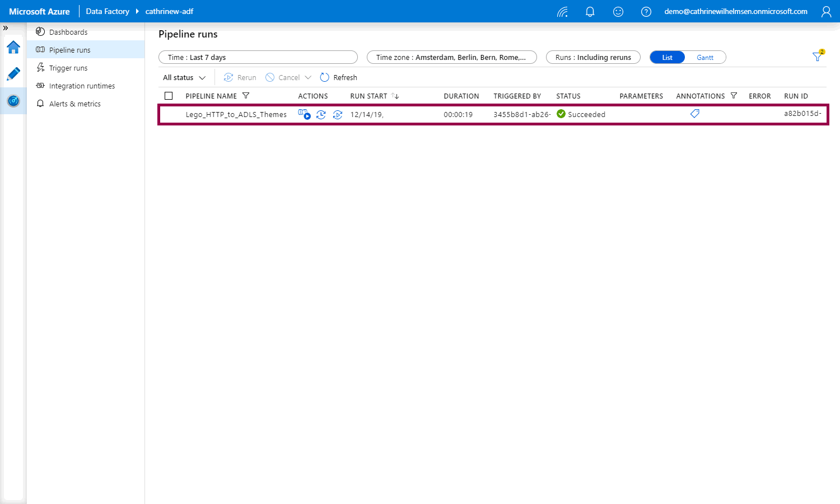Open the help question mark icon
The image size is (840, 504).
pyautogui.click(x=646, y=12)
